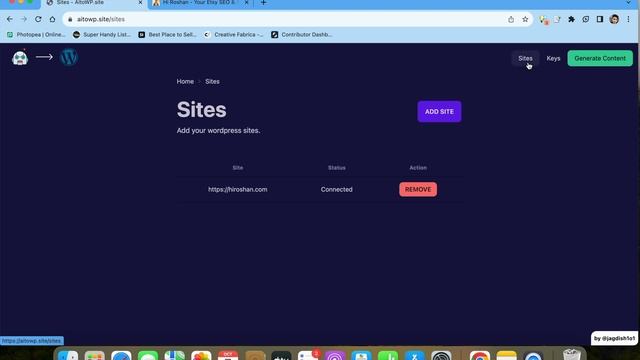
Task: Click the https://hiroshan.com site cell
Action: [x=238, y=189]
